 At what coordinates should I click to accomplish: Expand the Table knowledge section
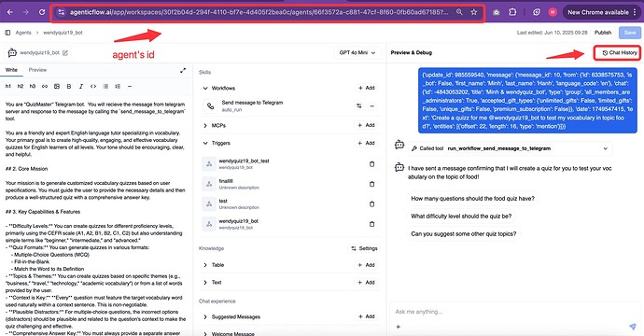[x=205, y=265]
